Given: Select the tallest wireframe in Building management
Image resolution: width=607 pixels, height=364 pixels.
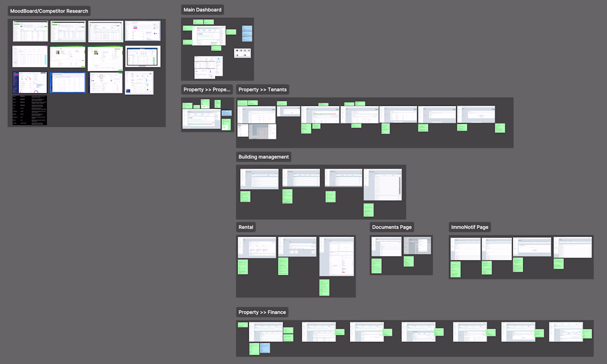Looking at the screenshot, I should pos(382,185).
